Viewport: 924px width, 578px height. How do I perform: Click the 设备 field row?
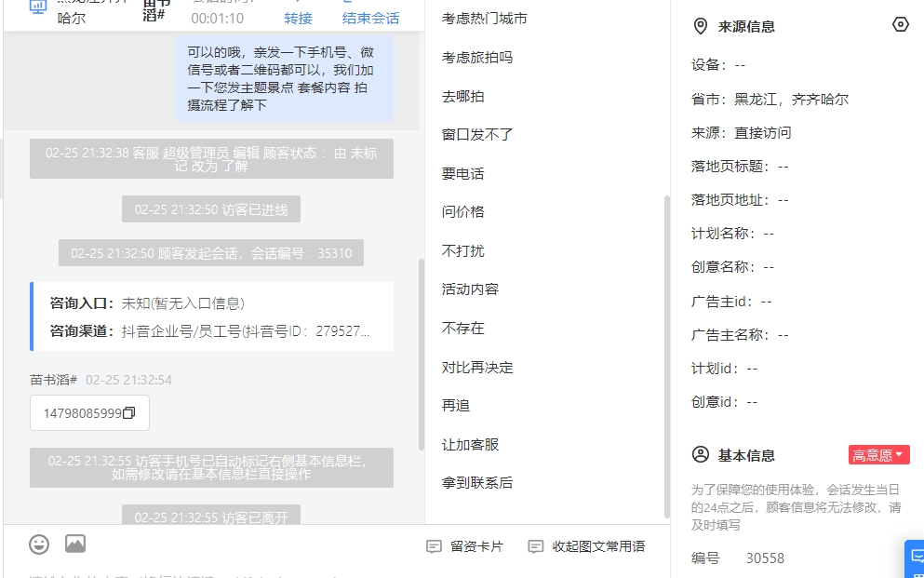coord(718,65)
